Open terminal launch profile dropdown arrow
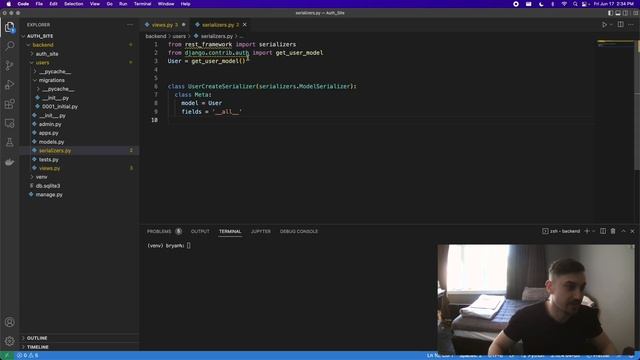 coord(593,231)
